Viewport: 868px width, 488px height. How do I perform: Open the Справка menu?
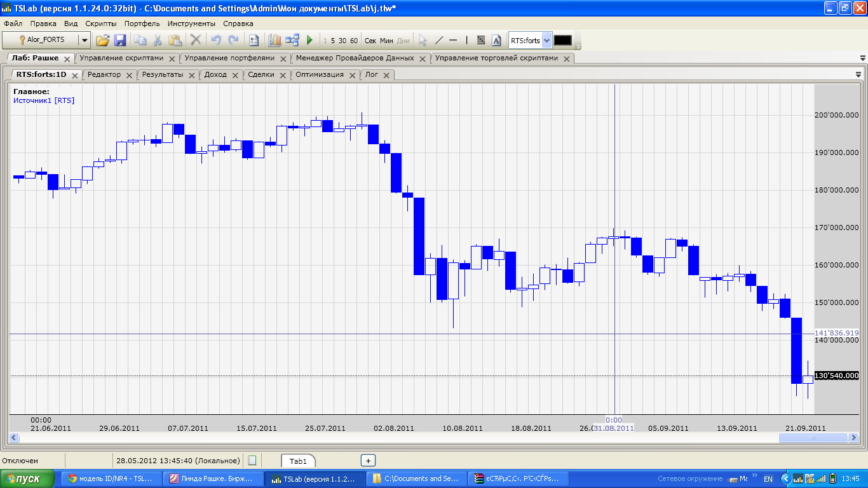pyautogui.click(x=238, y=24)
